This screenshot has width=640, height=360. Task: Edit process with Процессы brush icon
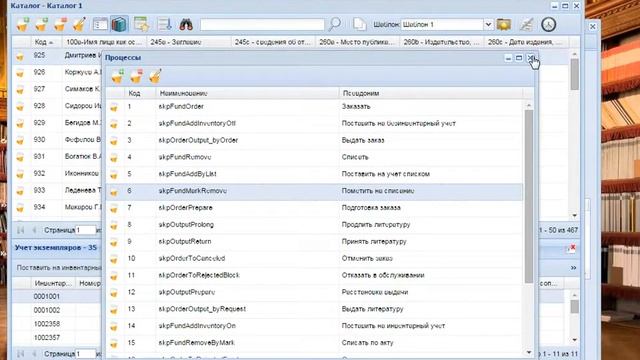click(155, 76)
